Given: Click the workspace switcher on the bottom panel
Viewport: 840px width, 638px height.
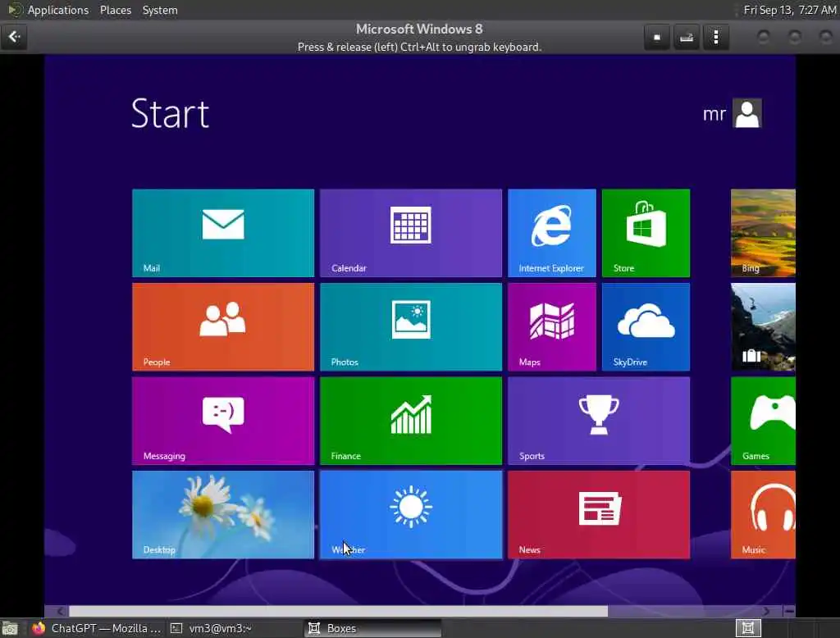Looking at the screenshot, I should [x=748, y=628].
